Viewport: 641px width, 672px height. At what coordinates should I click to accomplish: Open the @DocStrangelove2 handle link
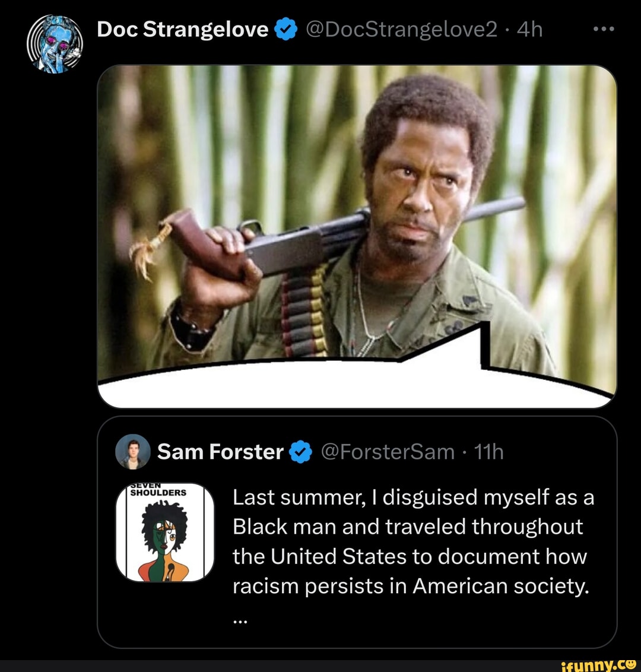pos(402,29)
